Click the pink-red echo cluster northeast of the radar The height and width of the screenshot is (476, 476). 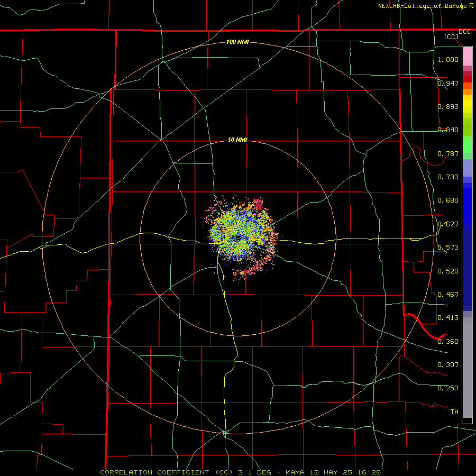[x=258, y=204]
